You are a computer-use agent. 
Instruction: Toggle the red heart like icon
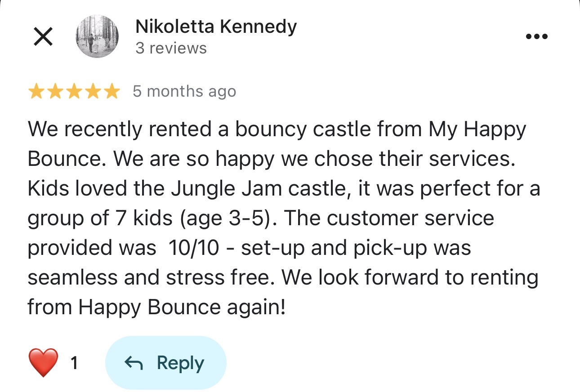coord(43,362)
